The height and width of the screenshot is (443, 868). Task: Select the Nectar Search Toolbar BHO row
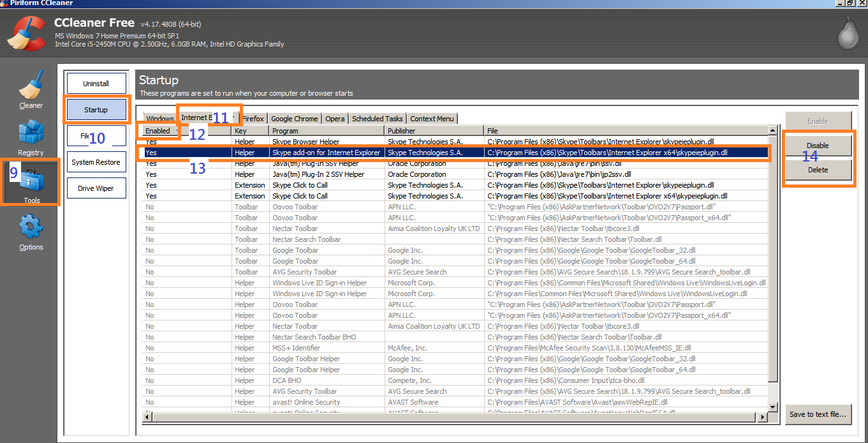tap(455, 337)
